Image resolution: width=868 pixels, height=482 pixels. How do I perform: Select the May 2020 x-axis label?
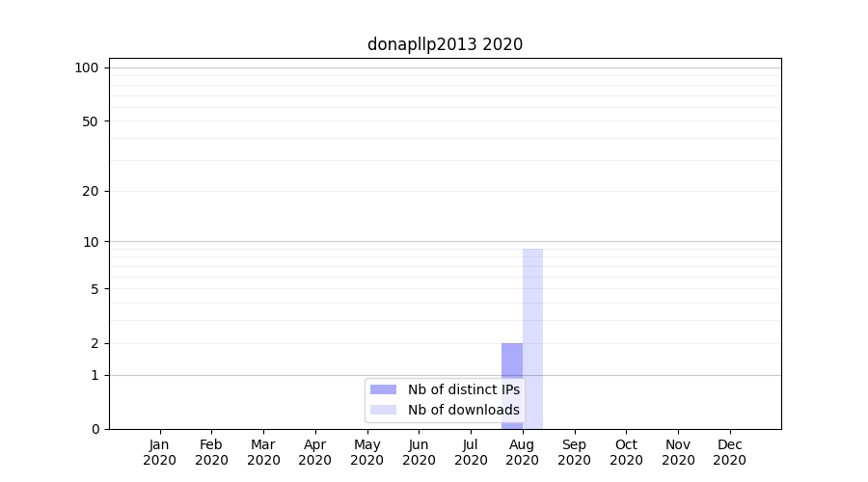click(367, 452)
